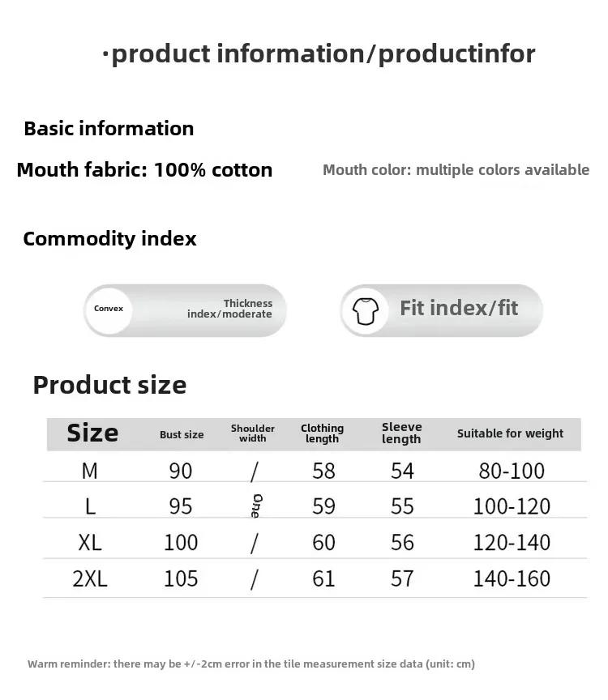Click Mouth fabric: 100% cotton text

point(144,170)
